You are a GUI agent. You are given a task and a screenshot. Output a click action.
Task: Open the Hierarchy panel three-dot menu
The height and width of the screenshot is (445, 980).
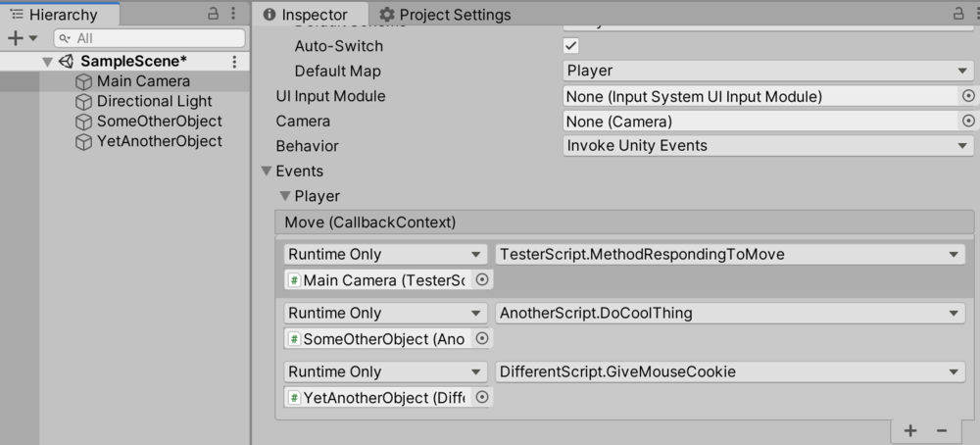coord(233,15)
